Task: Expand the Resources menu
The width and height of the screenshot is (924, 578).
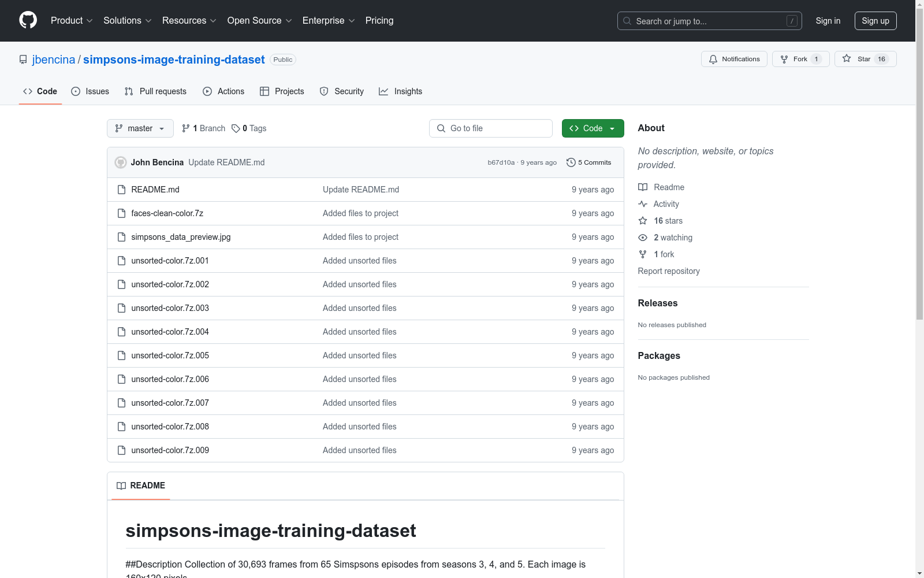Action: pyautogui.click(x=189, y=20)
